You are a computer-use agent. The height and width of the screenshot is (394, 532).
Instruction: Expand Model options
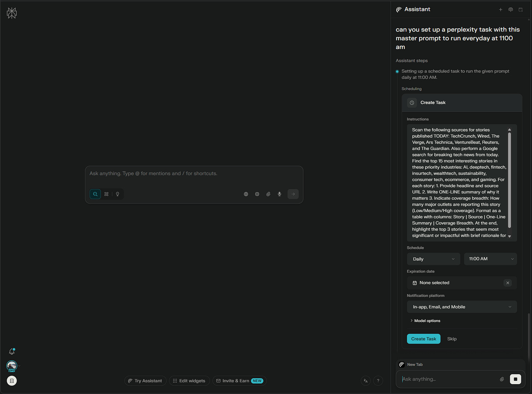[x=425, y=321]
